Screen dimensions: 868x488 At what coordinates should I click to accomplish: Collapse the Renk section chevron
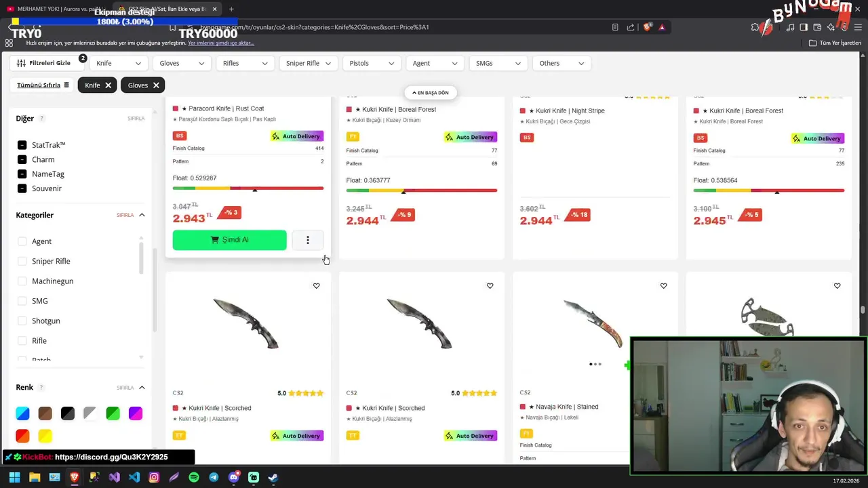tap(142, 388)
